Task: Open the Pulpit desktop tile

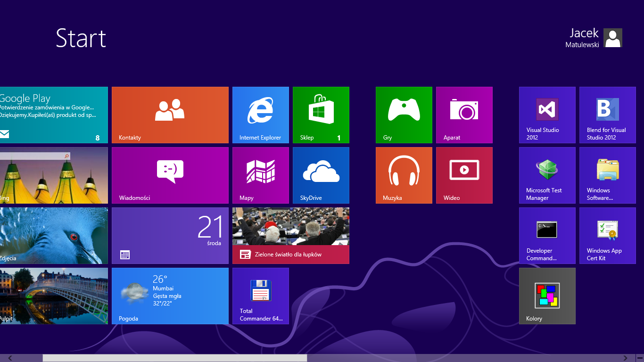Action: click(x=54, y=296)
